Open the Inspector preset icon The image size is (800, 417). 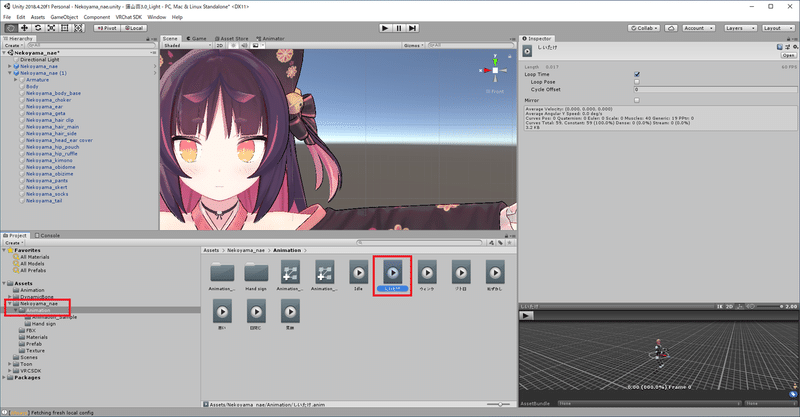[787, 46]
